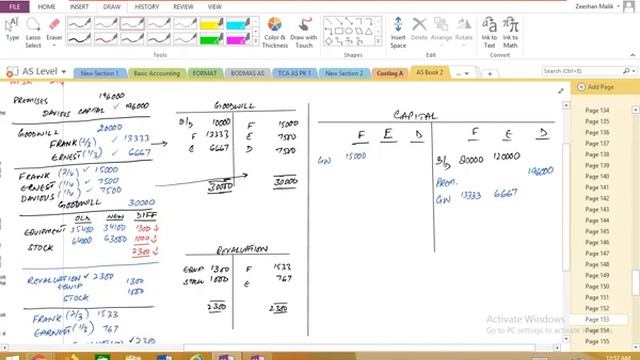Image resolution: width=640 pixels, height=360 pixels.
Task: Open the FILE menu
Action: pyautogui.click(x=14, y=7)
